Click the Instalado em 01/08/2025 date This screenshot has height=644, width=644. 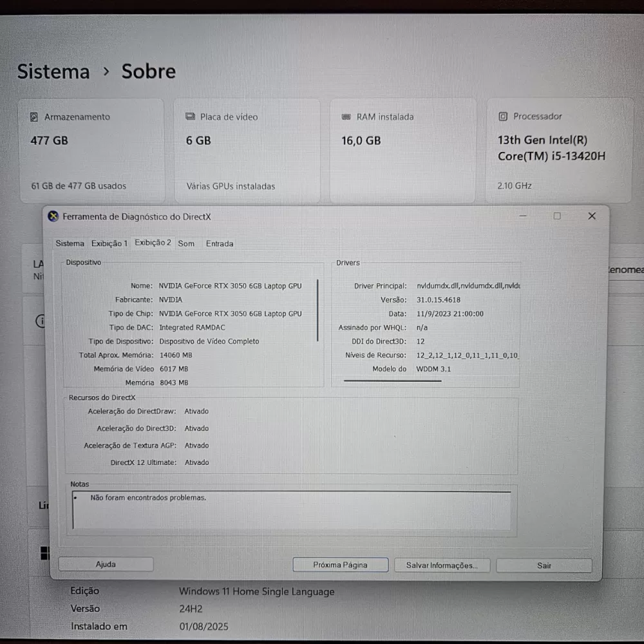tap(204, 627)
